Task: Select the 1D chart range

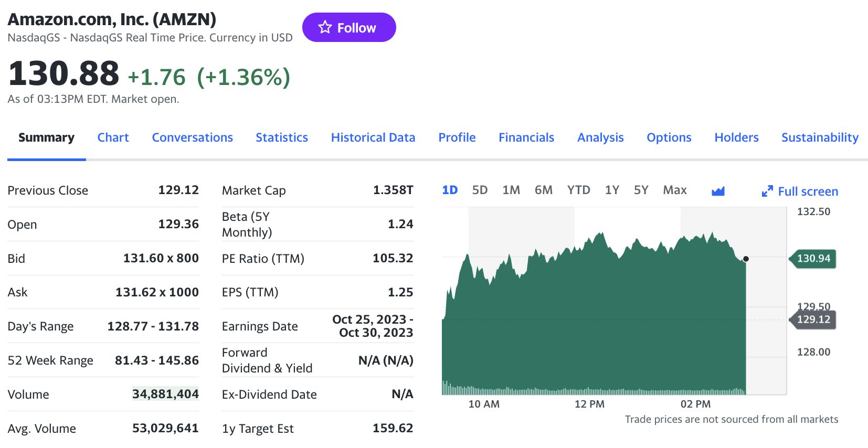Action: coord(450,190)
